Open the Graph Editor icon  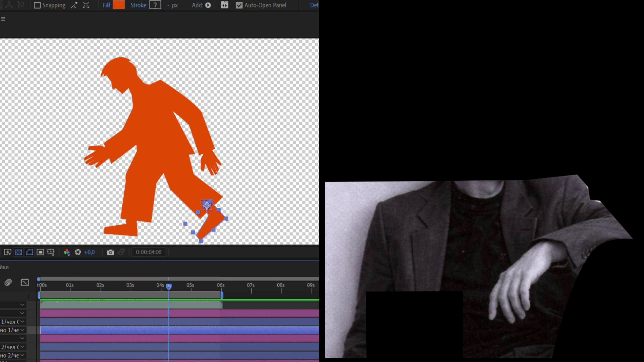pos(25,282)
